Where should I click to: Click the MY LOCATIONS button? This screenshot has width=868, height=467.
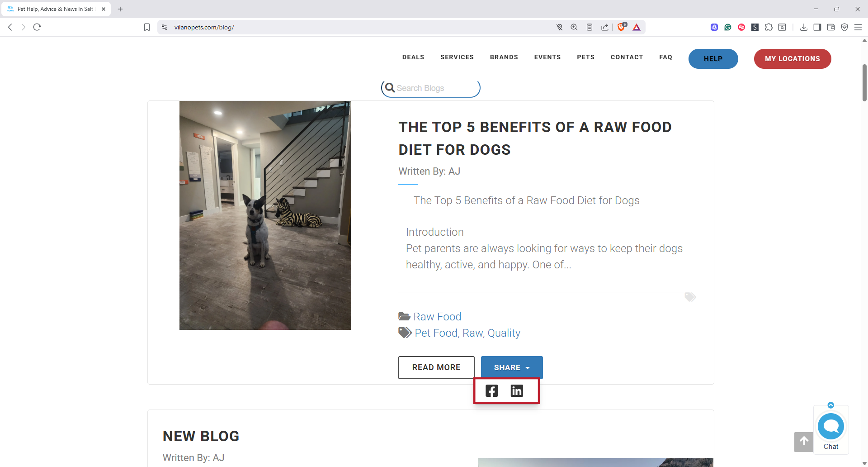(793, 59)
